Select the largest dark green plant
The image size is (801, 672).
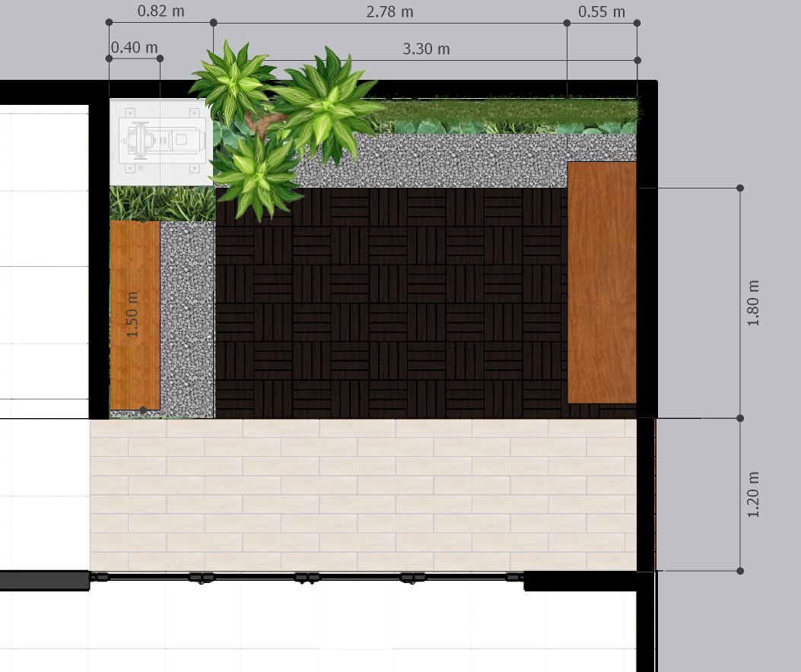coord(326,106)
